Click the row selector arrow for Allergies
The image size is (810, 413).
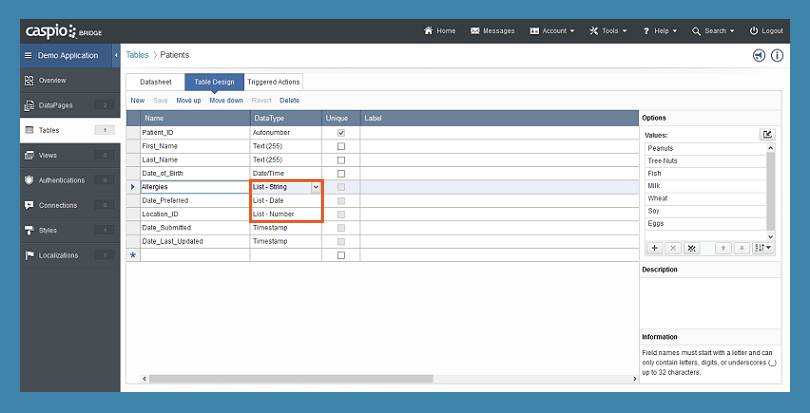[133, 187]
